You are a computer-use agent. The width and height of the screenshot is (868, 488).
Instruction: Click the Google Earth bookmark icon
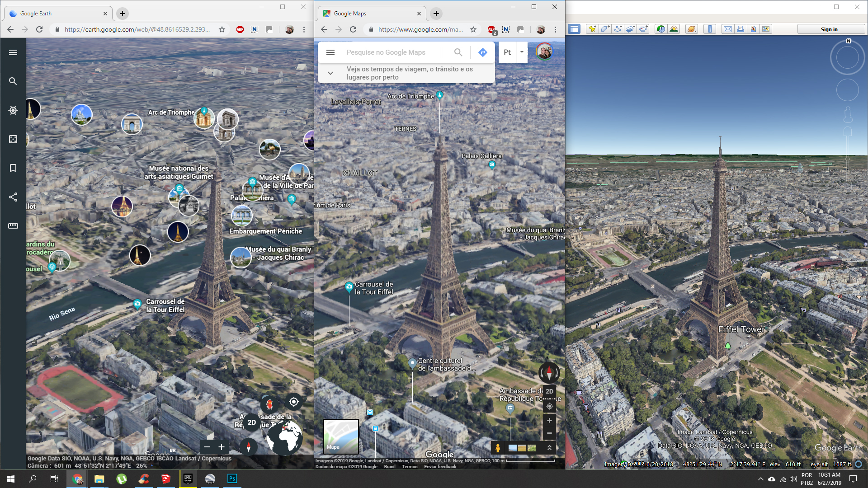[13, 168]
